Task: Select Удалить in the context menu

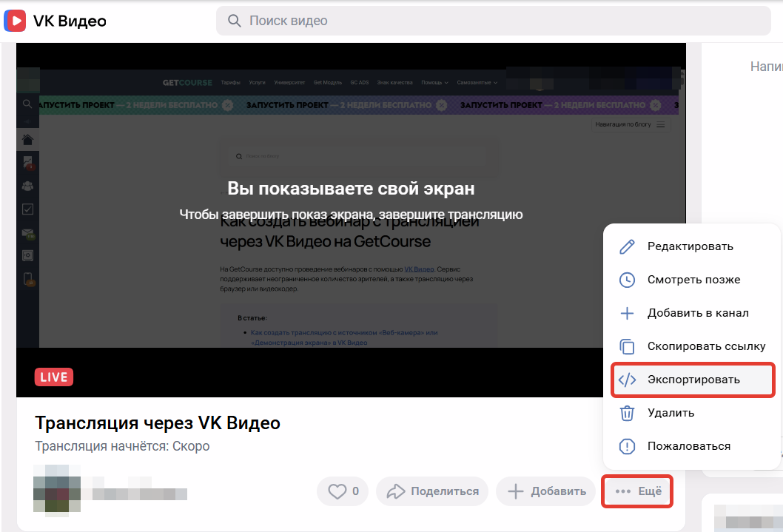Action: point(692,413)
